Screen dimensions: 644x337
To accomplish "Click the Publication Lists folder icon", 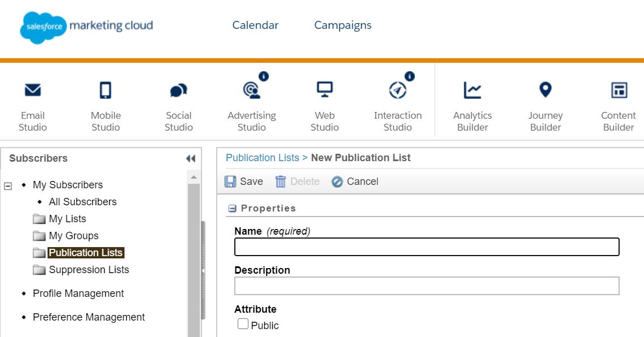I will pos(39,253).
